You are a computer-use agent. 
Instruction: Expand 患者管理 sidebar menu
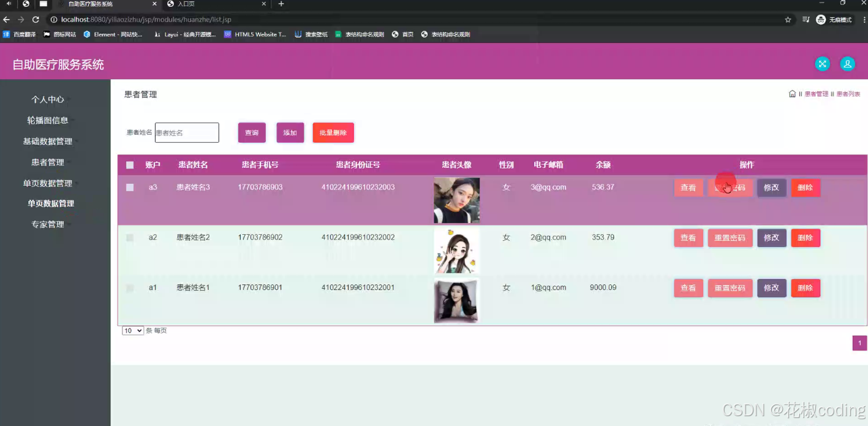coord(48,162)
